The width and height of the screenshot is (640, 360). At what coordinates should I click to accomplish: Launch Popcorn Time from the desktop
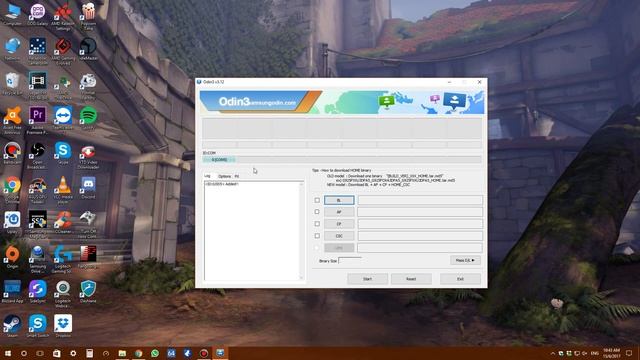(88, 15)
